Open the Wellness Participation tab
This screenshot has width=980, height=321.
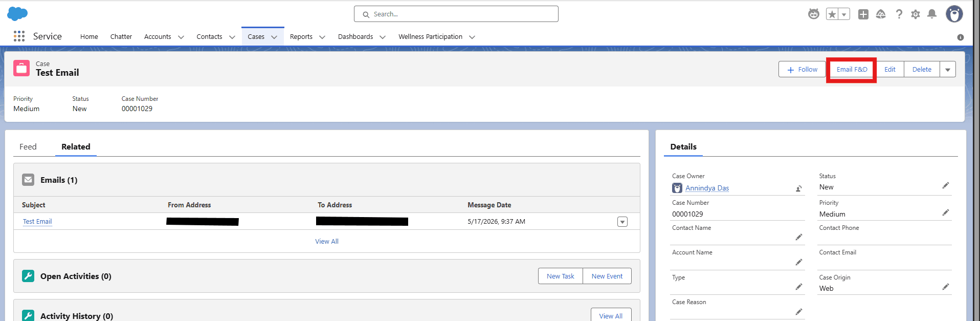431,36
